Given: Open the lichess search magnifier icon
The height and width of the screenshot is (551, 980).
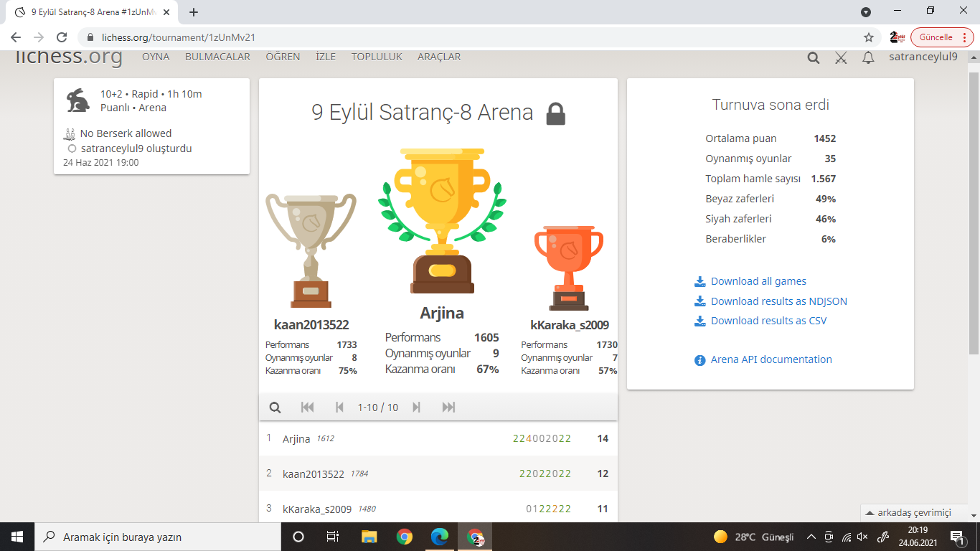Looking at the screenshot, I should [814, 58].
